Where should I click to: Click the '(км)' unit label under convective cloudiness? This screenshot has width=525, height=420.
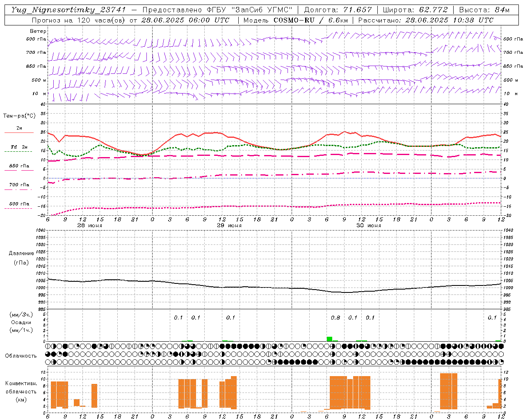pos(21,399)
